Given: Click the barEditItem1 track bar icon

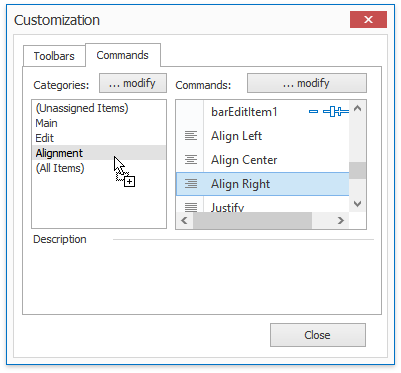Looking at the screenshot, I should pyautogui.click(x=329, y=112).
